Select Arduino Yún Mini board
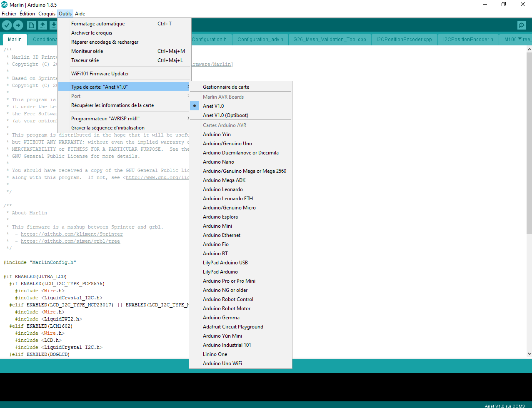 coord(240,336)
